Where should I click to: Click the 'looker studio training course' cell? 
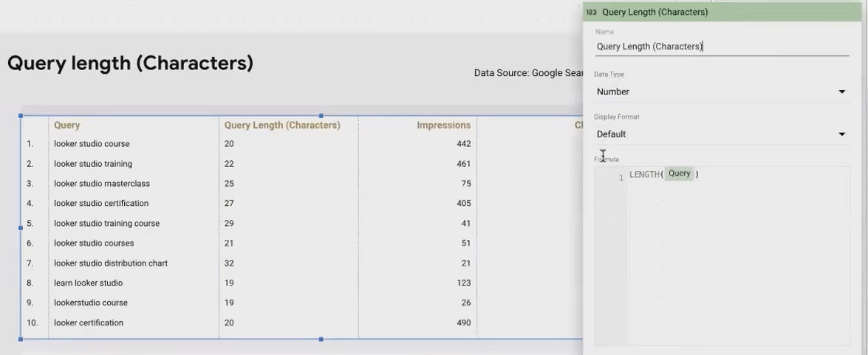pos(107,224)
